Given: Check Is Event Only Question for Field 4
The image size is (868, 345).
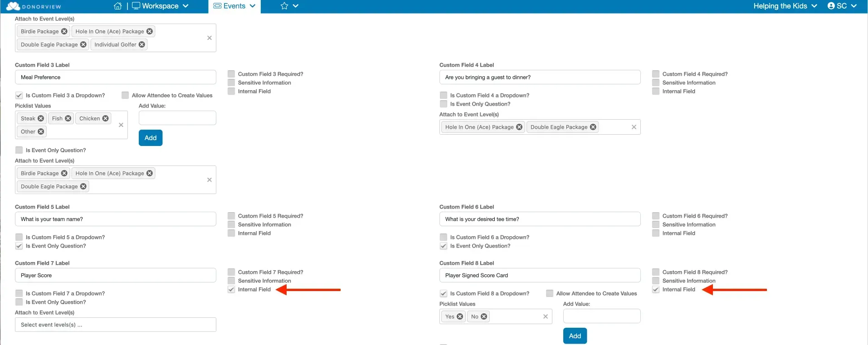Looking at the screenshot, I should [x=444, y=104].
